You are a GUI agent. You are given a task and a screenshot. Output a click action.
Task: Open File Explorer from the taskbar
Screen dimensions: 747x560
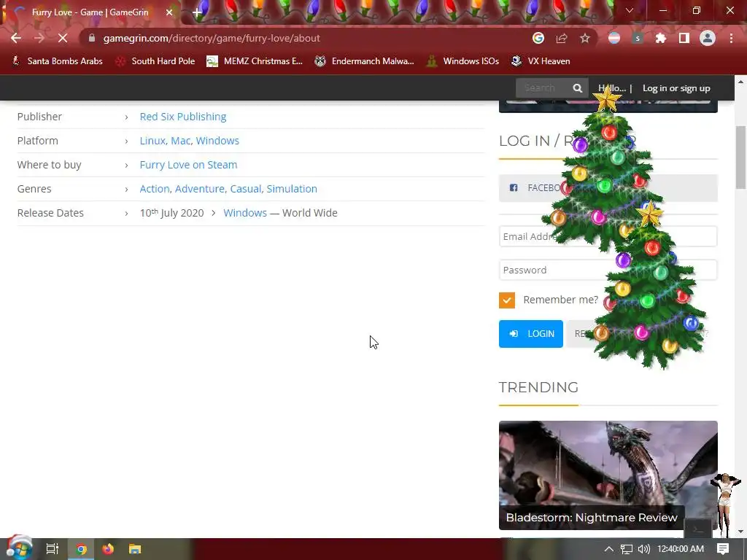pos(135,549)
